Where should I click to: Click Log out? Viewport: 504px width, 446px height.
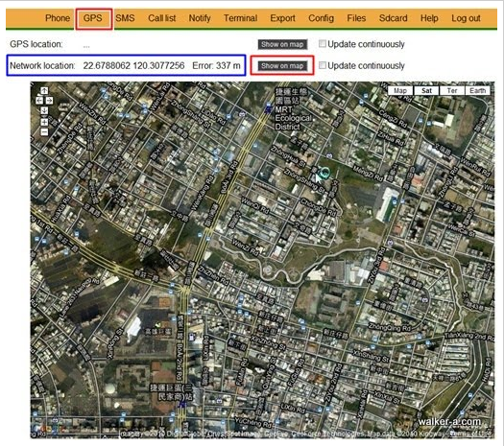click(466, 18)
